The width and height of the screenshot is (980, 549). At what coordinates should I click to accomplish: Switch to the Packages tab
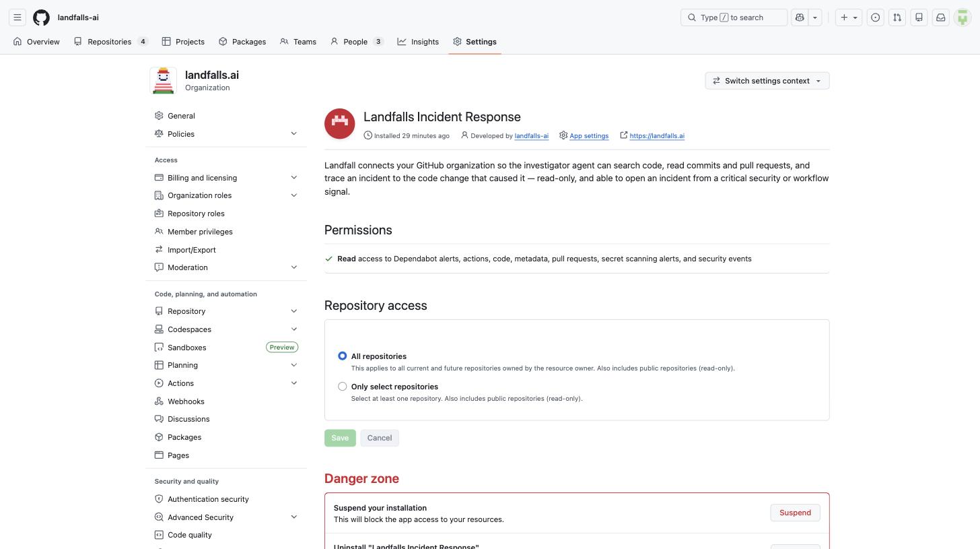[242, 42]
